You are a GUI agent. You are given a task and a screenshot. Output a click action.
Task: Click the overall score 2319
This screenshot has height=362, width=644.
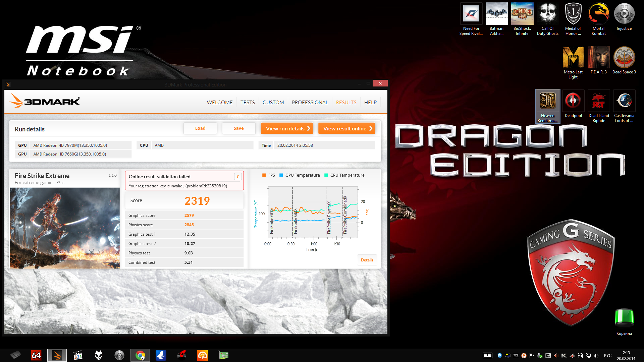click(197, 201)
